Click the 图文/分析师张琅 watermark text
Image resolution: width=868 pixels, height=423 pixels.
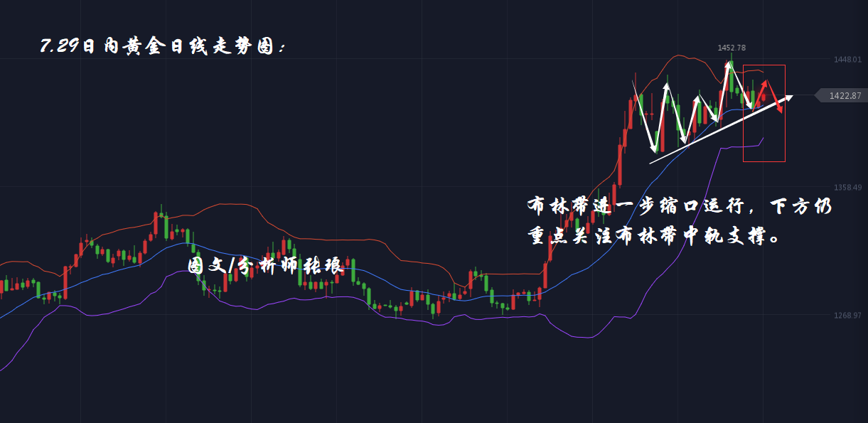pyautogui.click(x=265, y=267)
